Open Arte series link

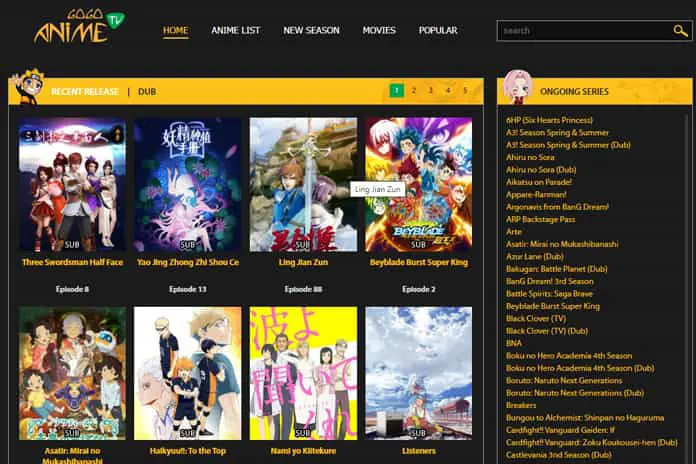coord(514,232)
